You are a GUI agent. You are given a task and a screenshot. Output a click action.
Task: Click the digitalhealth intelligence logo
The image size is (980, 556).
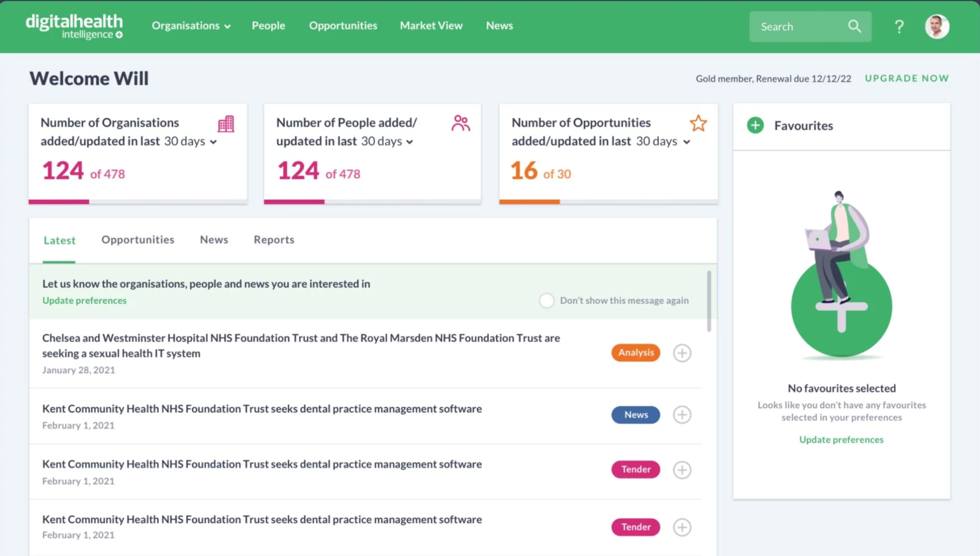(x=74, y=26)
